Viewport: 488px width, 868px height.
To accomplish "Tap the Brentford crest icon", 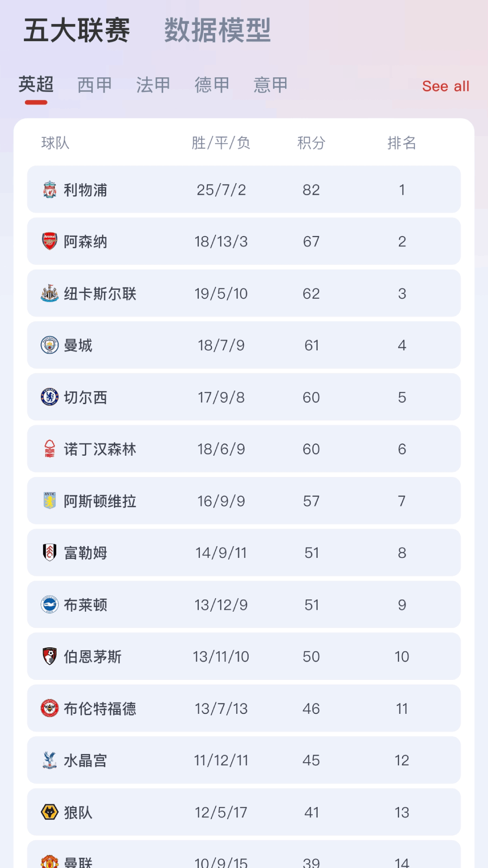I will [50, 708].
